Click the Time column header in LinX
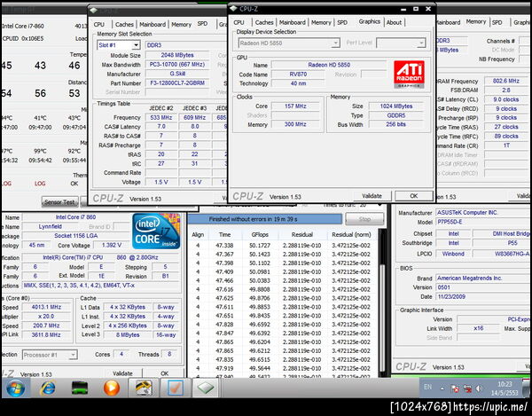 coord(224,234)
